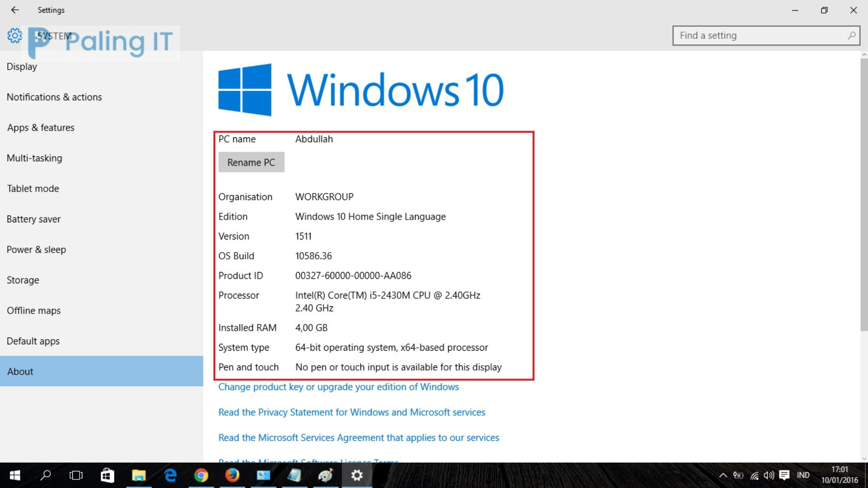Click the scrollbar down arrow
Image resolution: width=868 pixels, height=488 pixels.
pyautogui.click(x=864, y=458)
